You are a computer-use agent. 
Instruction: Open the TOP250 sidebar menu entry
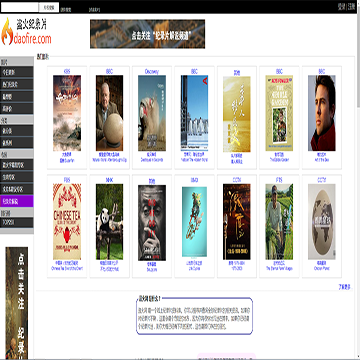pos(17,222)
